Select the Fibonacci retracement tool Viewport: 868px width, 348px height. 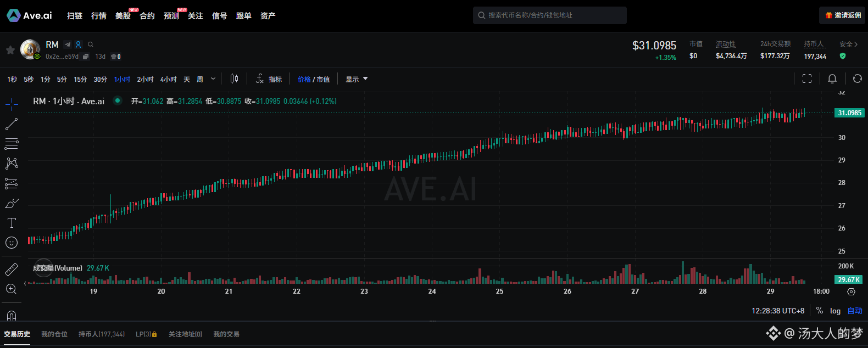pos(12,144)
